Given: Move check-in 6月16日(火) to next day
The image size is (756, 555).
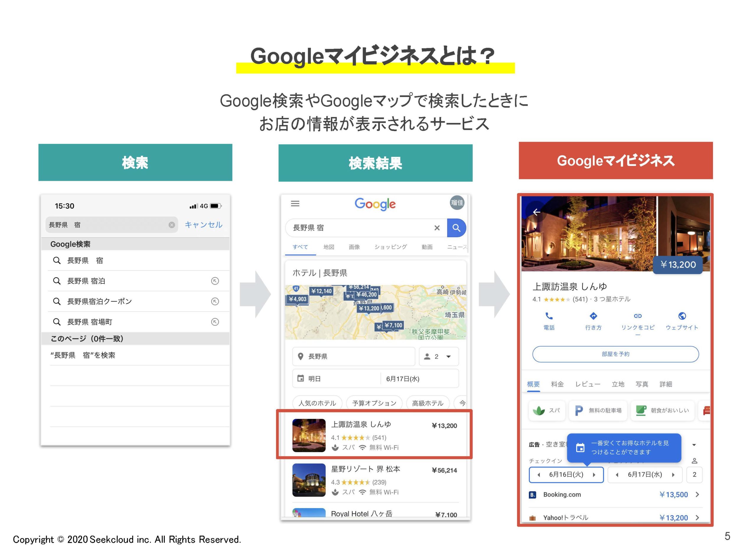Looking at the screenshot, I should 594,475.
